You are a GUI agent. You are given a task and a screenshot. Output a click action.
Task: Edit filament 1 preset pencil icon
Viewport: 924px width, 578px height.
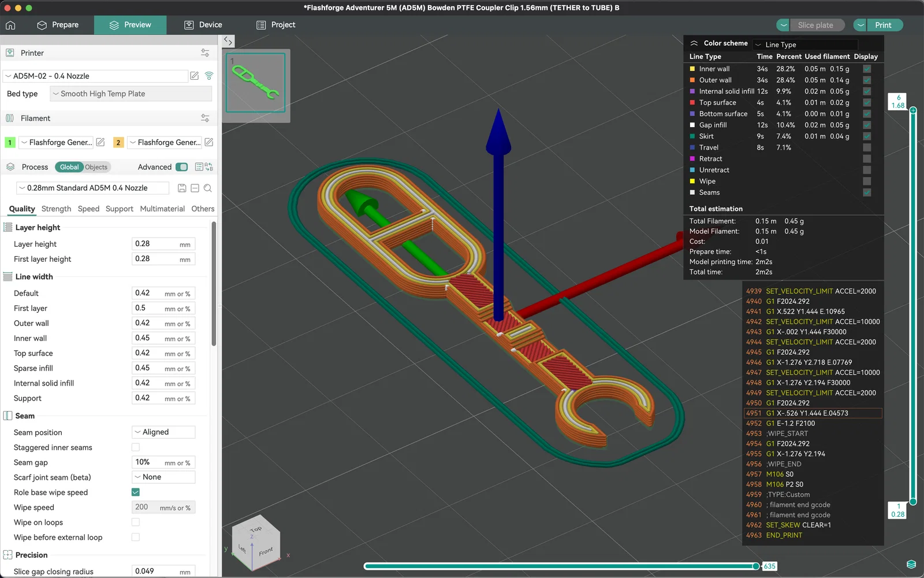(100, 142)
